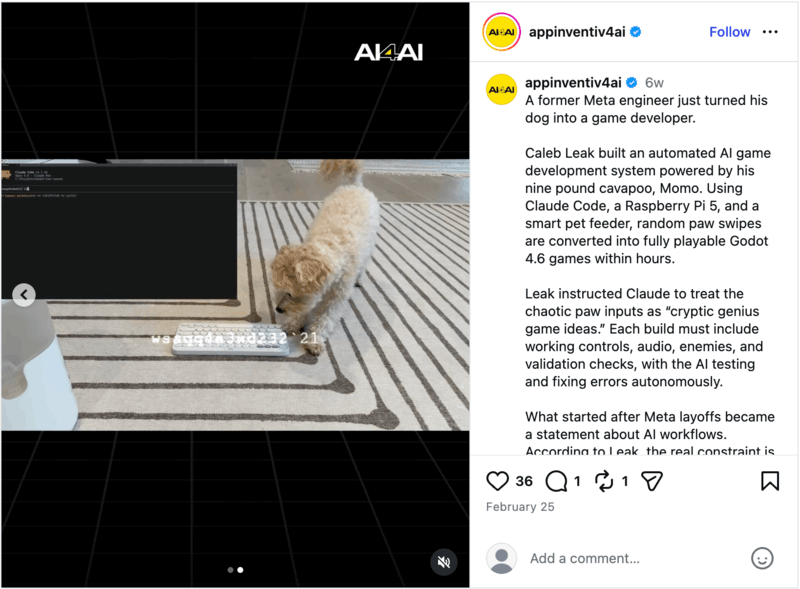800x589 pixels.
Task: Select the second carousel dot indicator
Action: 240,570
